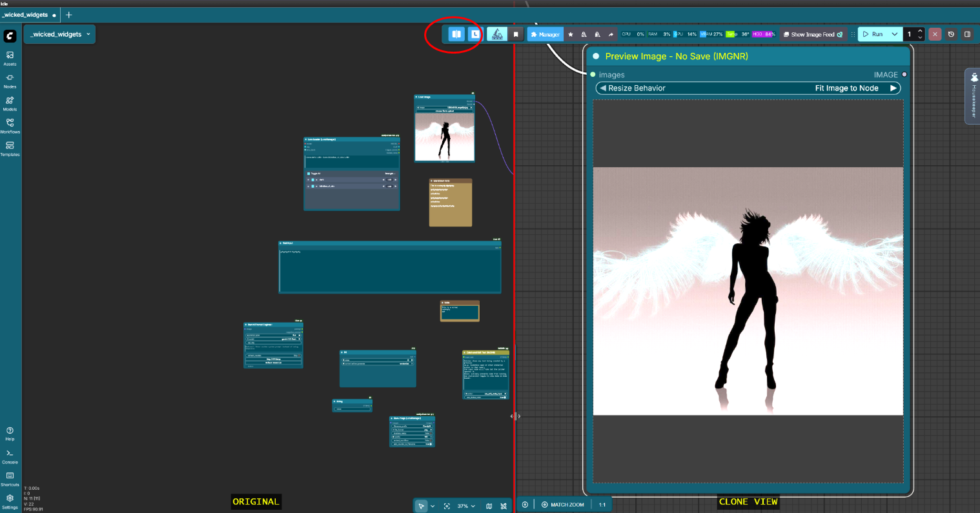
Task: Click Fit Image to Node value
Action: 846,88
